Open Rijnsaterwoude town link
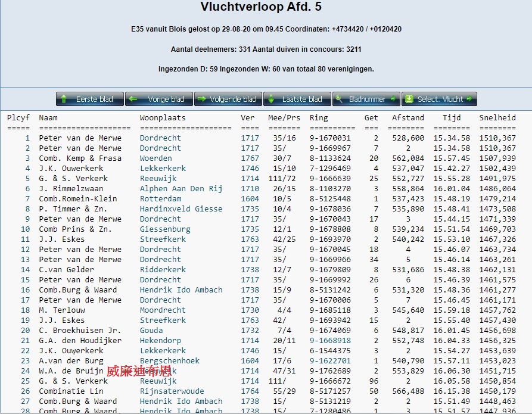 (172, 391)
